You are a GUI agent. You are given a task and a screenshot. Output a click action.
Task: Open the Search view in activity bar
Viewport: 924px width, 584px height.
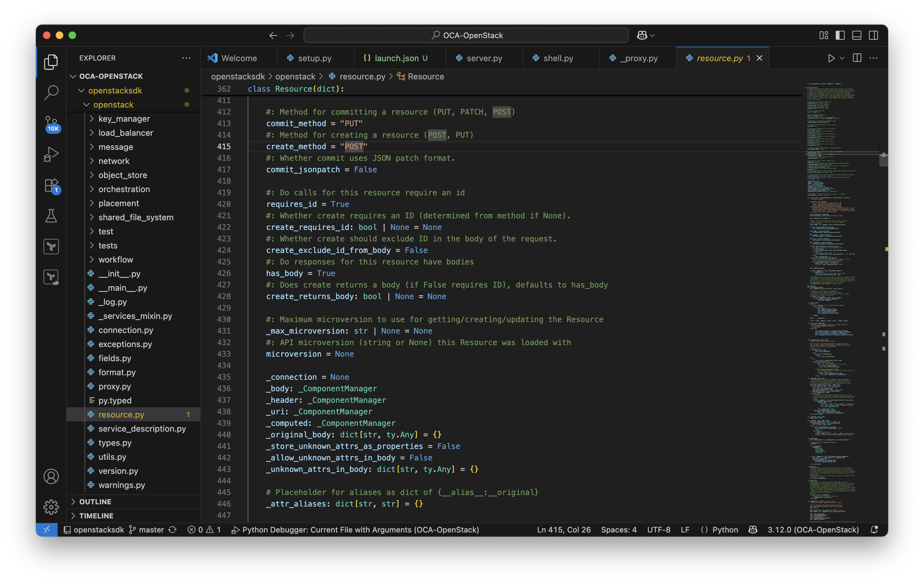(51, 92)
